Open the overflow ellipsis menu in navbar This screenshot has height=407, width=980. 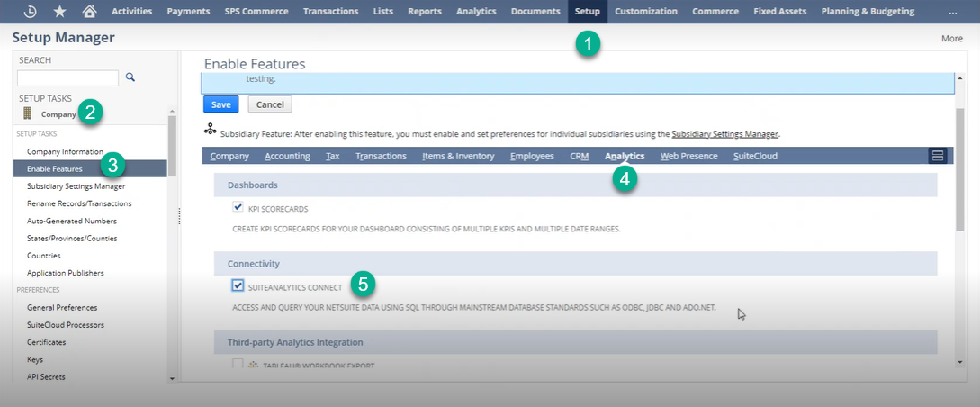953,12
